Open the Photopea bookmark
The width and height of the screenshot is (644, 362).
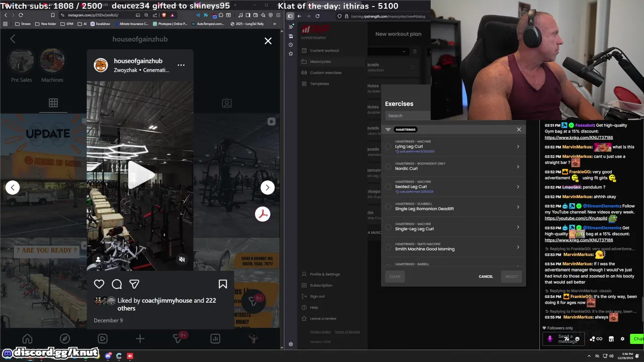(x=170, y=24)
